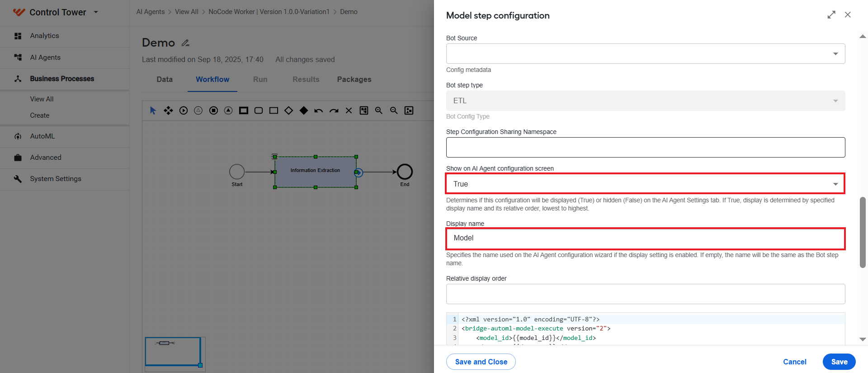The image size is (868, 373).
Task: Click the undo arrow
Action: [319, 110]
